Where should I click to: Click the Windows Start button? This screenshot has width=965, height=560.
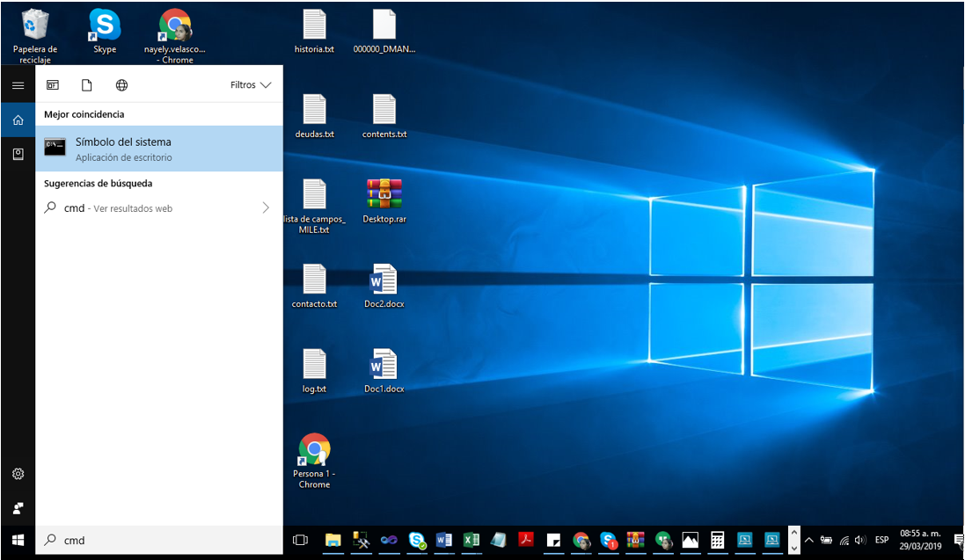tap(18, 541)
